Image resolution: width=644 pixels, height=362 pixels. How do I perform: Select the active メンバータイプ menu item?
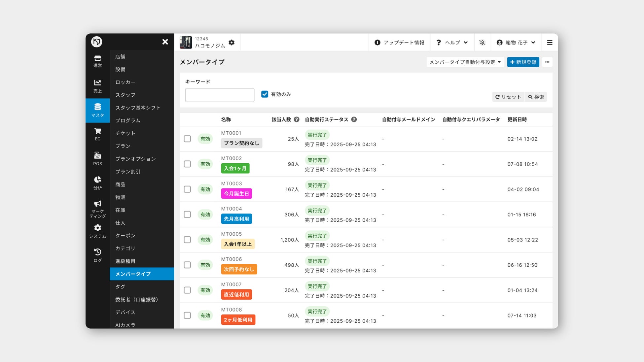click(x=142, y=274)
